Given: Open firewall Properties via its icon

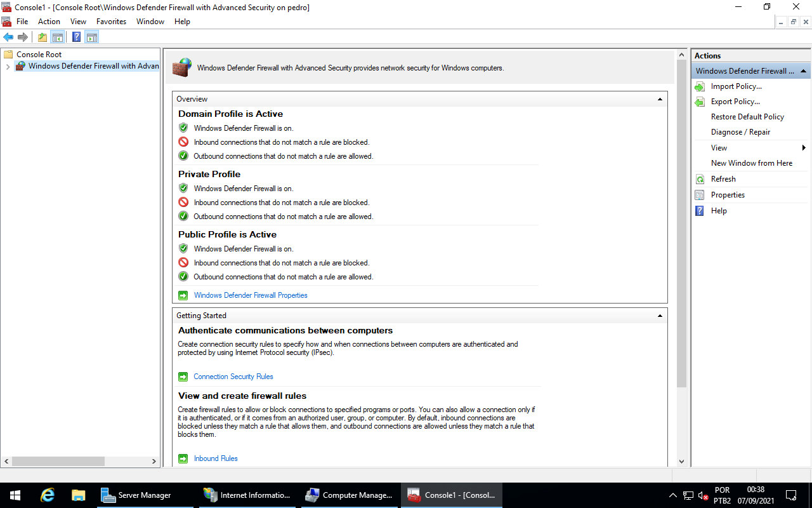Looking at the screenshot, I should 700,194.
